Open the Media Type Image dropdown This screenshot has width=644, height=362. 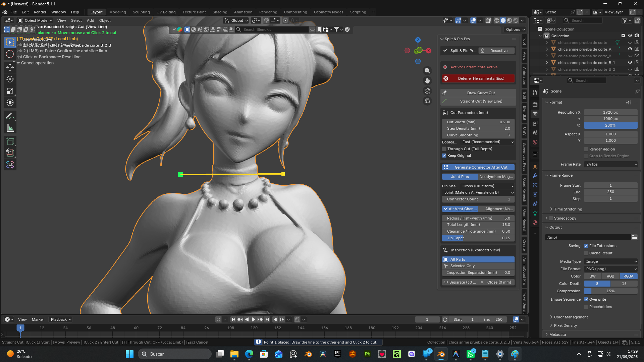[x=611, y=261]
